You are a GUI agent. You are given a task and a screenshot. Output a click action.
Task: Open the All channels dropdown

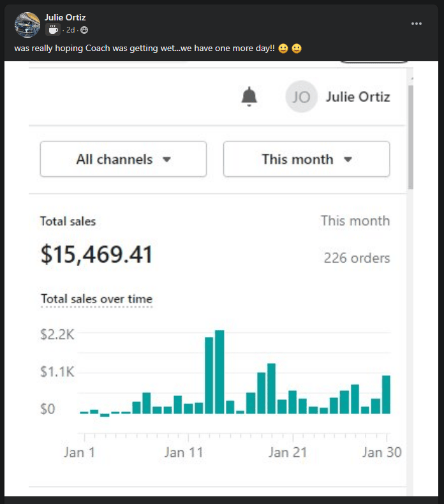point(123,159)
